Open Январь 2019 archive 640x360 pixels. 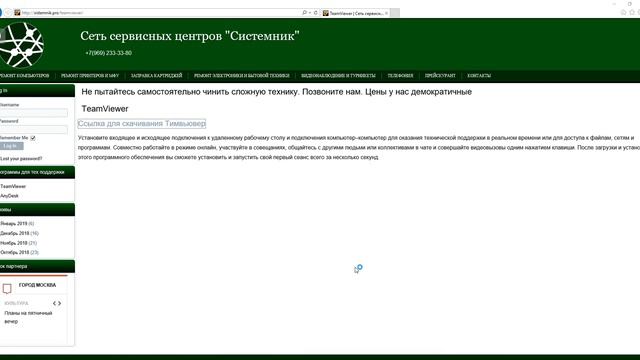coord(13,224)
